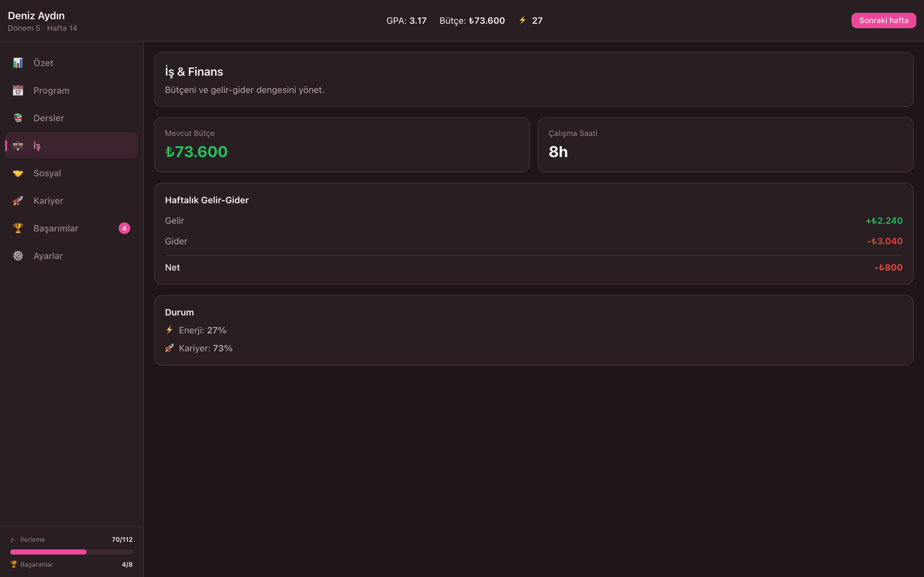Go to the Program menu item
The image size is (924, 577).
[72, 90]
